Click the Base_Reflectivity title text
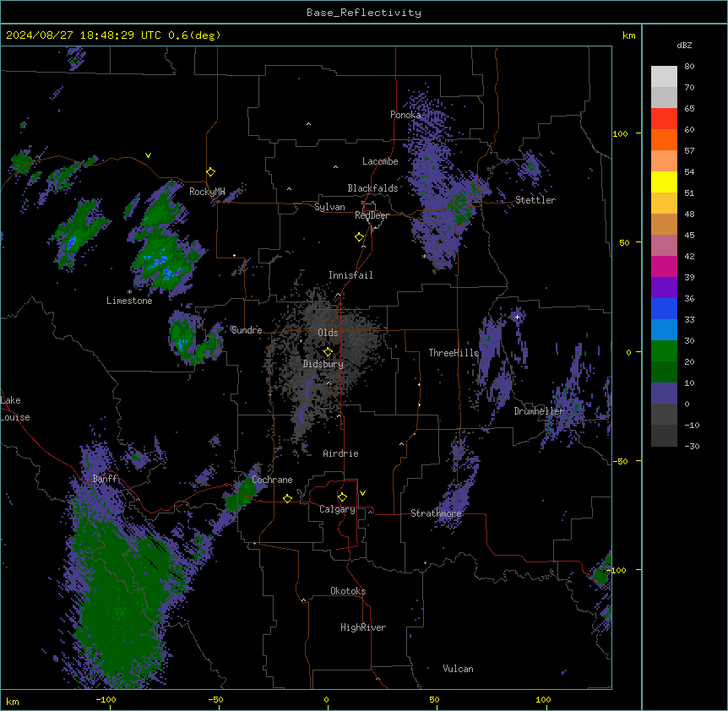Image resolution: width=728 pixels, height=711 pixels. tap(364, 13)
